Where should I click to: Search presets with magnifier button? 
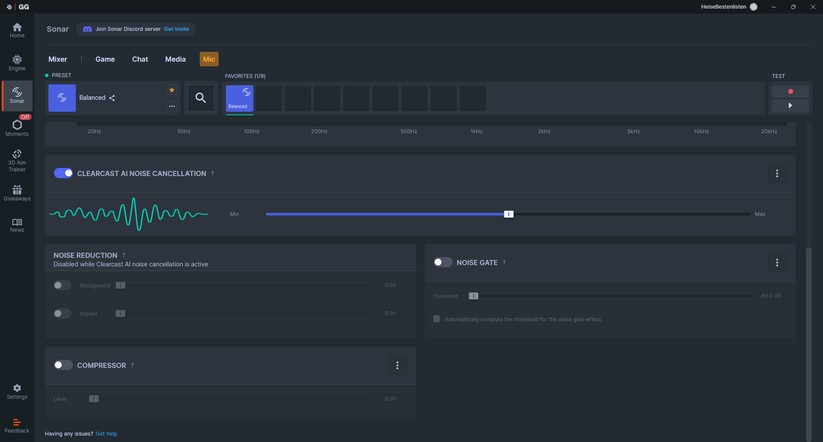(201, 98)
